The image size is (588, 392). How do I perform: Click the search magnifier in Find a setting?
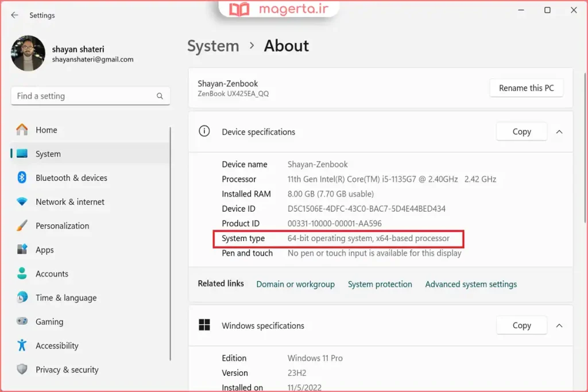pyautogui.click(x=160, y=96)
